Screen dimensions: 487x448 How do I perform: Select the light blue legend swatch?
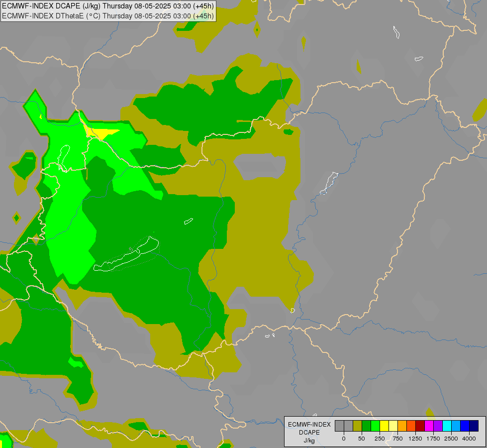(x=456, y=426)
